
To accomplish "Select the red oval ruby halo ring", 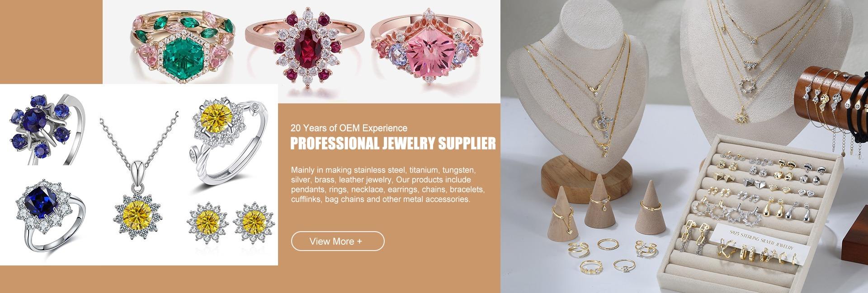I will pyautogui.click(x=305, y=45).
